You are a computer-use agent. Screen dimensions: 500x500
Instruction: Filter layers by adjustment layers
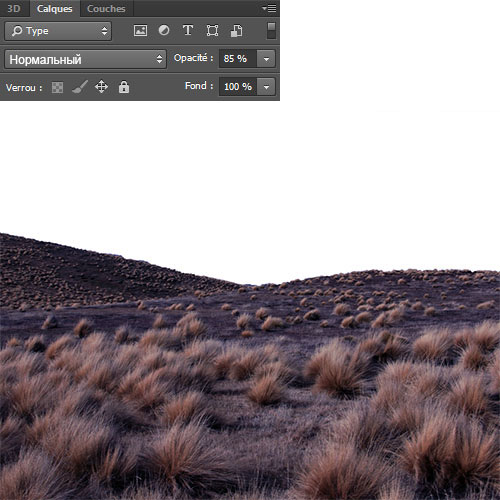164,30
